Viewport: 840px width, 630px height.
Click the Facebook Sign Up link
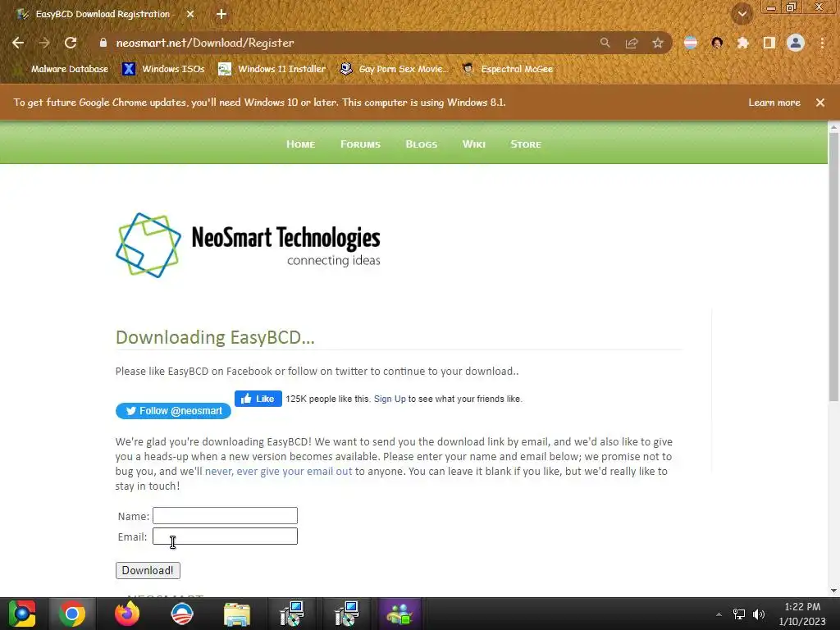click(390, 399)
